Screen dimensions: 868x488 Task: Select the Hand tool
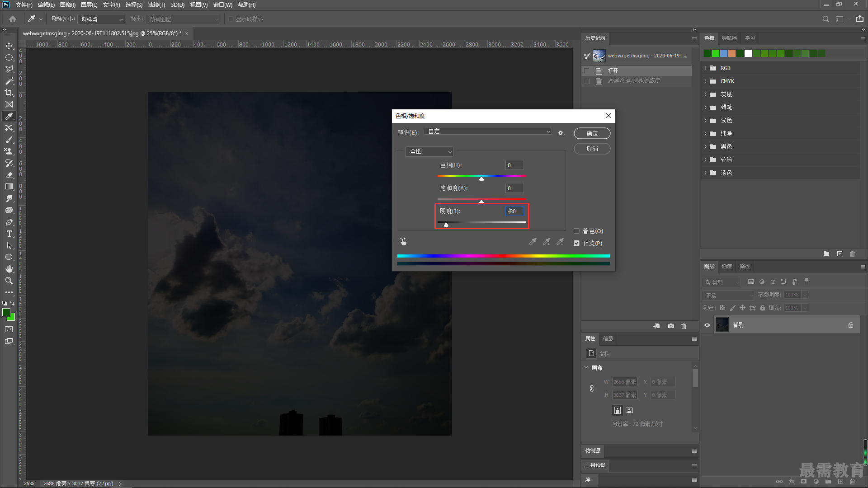point(9,269)
